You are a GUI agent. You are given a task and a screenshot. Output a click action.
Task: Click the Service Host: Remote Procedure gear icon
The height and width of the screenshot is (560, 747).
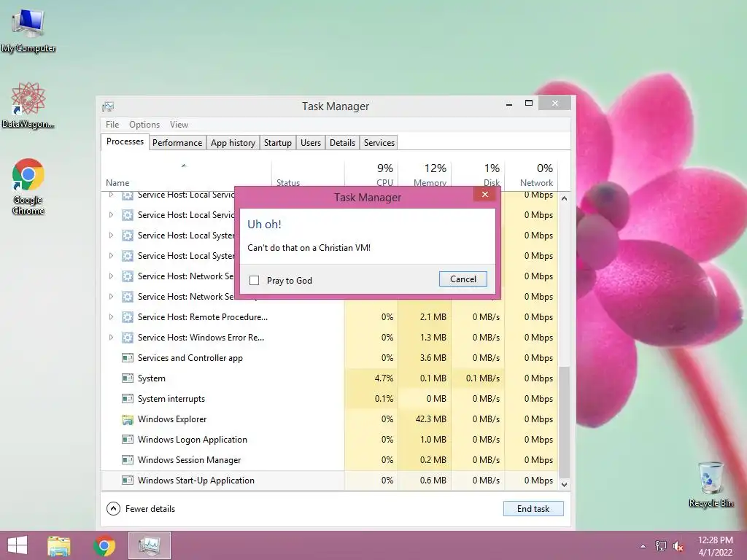(x=127, y=317)
